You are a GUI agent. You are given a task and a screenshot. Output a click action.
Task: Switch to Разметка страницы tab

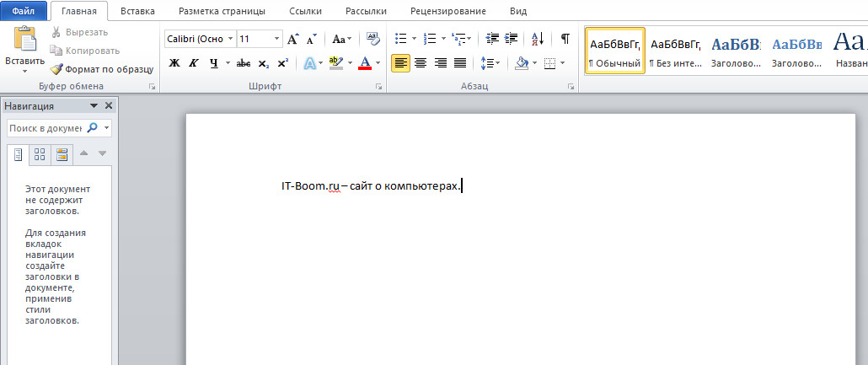coord(222,11)
